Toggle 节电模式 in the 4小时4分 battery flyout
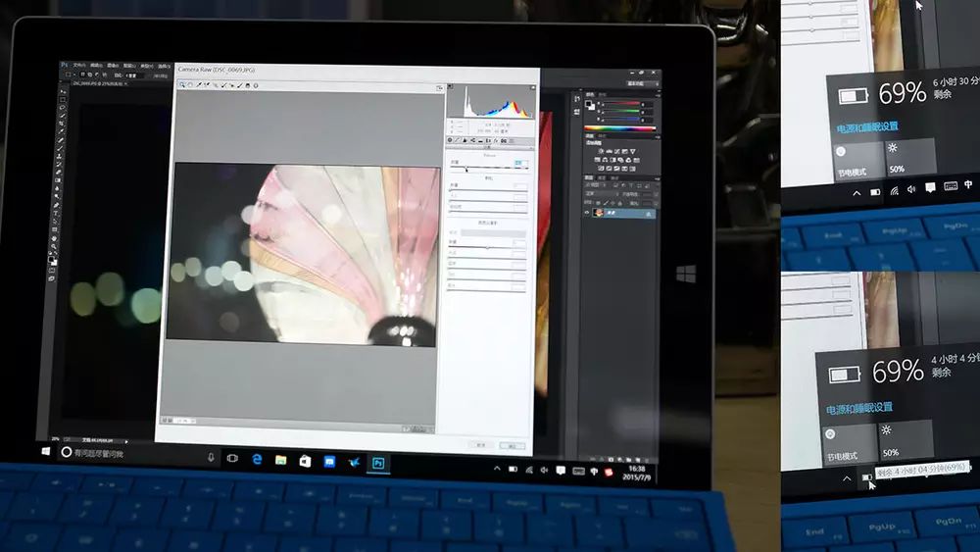980x552 pixels. 850,444
